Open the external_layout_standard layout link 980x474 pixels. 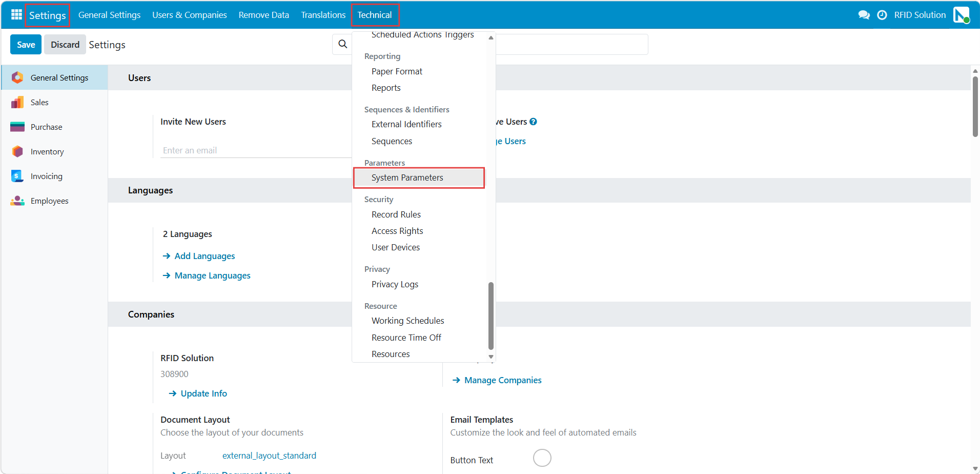(x=269, y=456)
